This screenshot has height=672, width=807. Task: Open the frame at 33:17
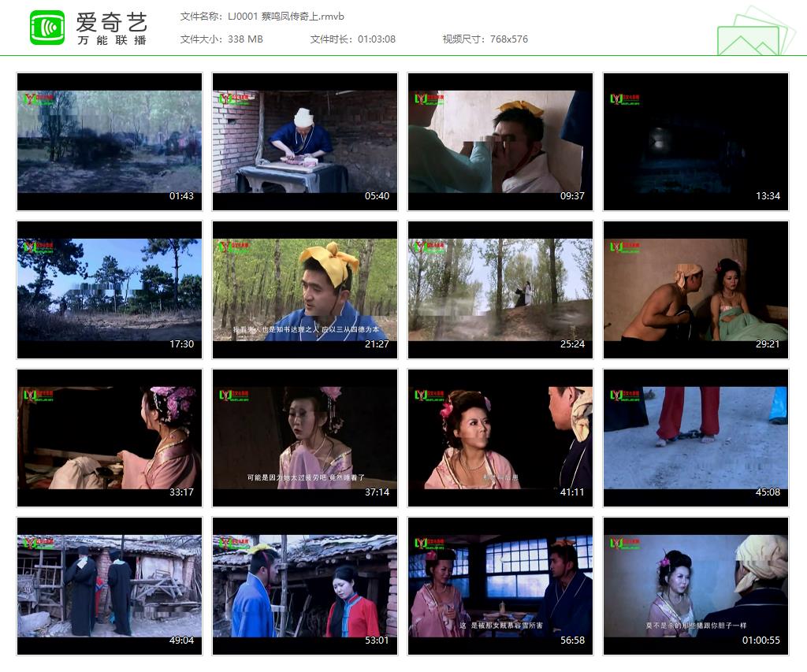pos(110,438)
